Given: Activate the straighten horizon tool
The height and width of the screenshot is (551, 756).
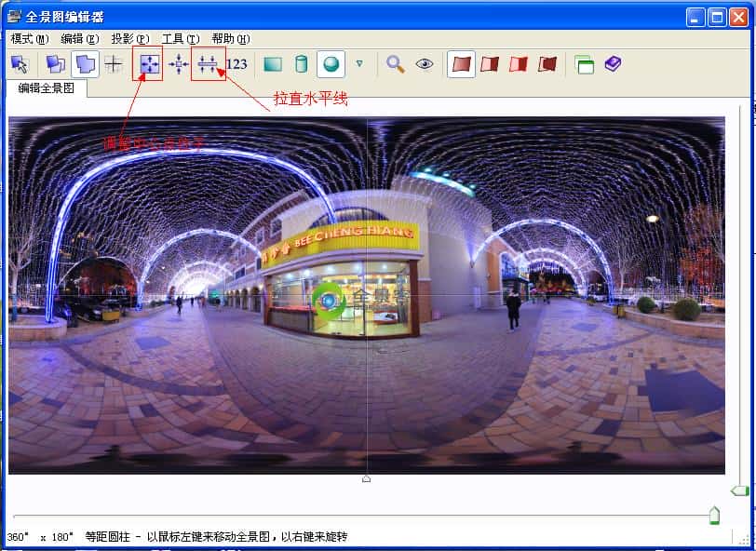Looking at the screenshot, I should (x=207, y=63).
